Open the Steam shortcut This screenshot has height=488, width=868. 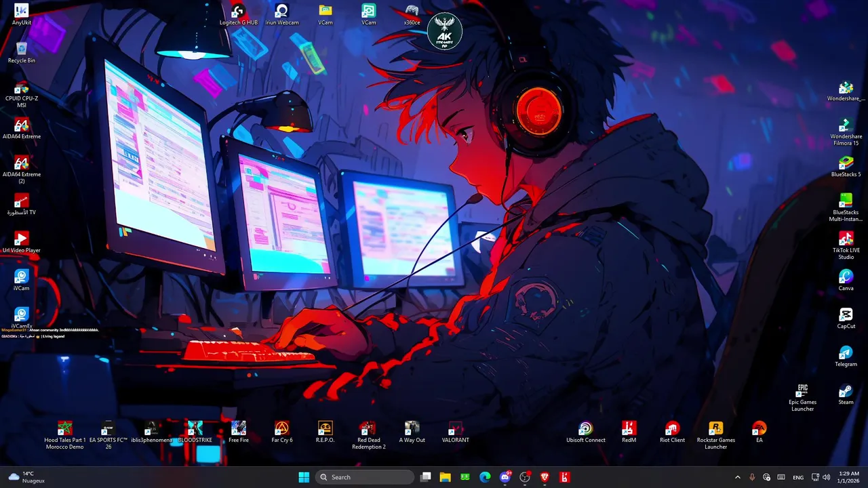[x=846, y=394]
